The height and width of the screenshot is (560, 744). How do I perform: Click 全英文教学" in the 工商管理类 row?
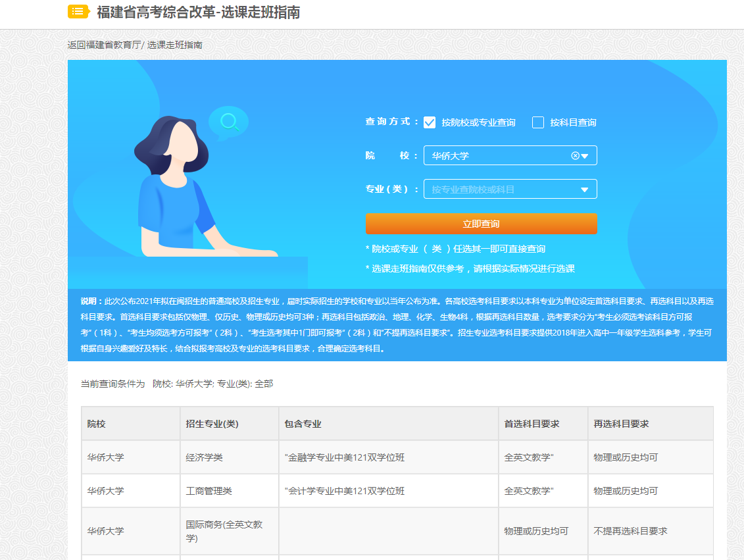click(543, 491)
